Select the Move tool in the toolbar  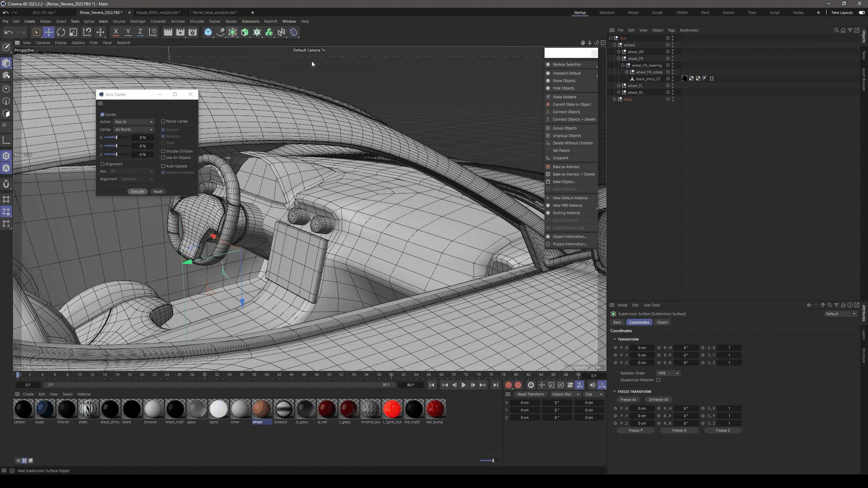click(49, 32)
